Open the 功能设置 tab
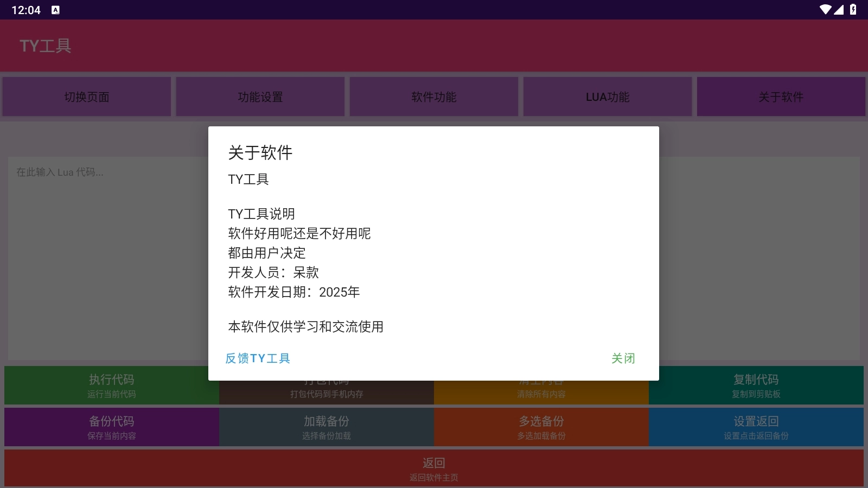Viewport: 868px width, 488px height. [260, 97]
